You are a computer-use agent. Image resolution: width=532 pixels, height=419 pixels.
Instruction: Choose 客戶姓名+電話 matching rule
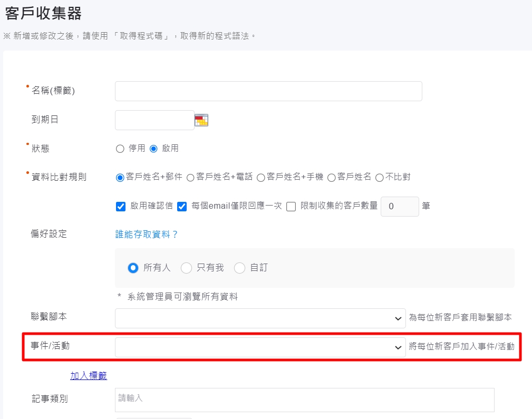click(190, 178)
